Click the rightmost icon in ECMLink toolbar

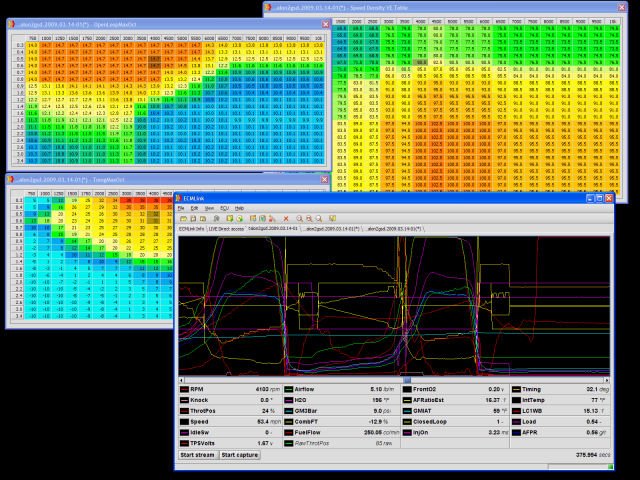[x=333, y=218]
